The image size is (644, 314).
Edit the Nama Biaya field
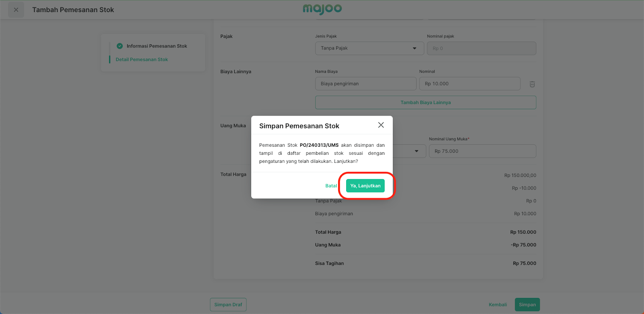365,84
